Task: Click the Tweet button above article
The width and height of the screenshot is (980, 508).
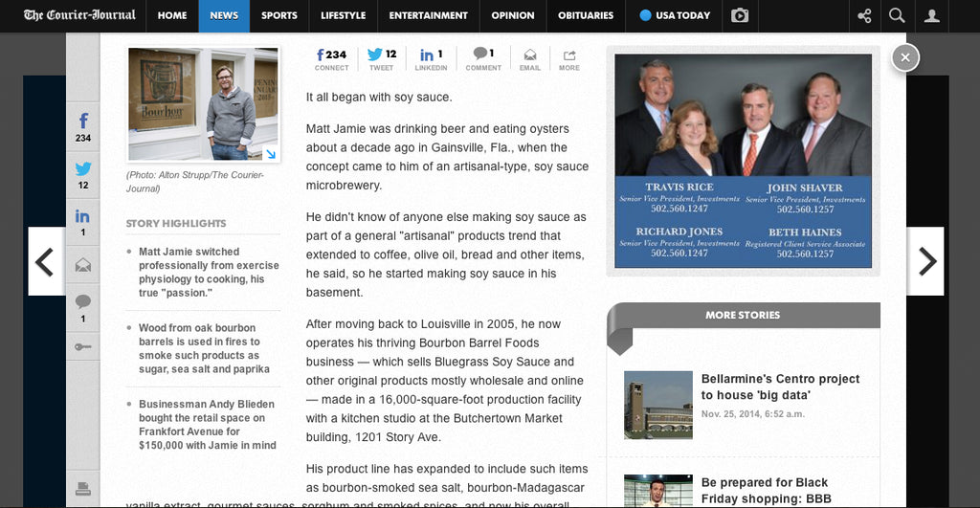Action: (x=381, y=60)
